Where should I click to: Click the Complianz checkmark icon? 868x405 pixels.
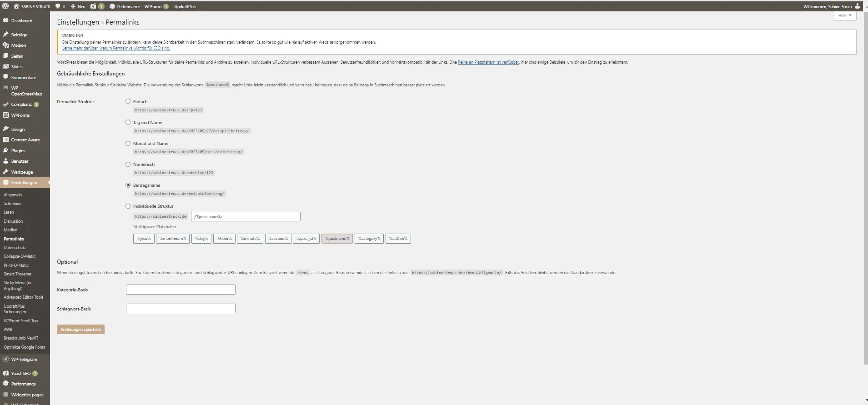6,104
